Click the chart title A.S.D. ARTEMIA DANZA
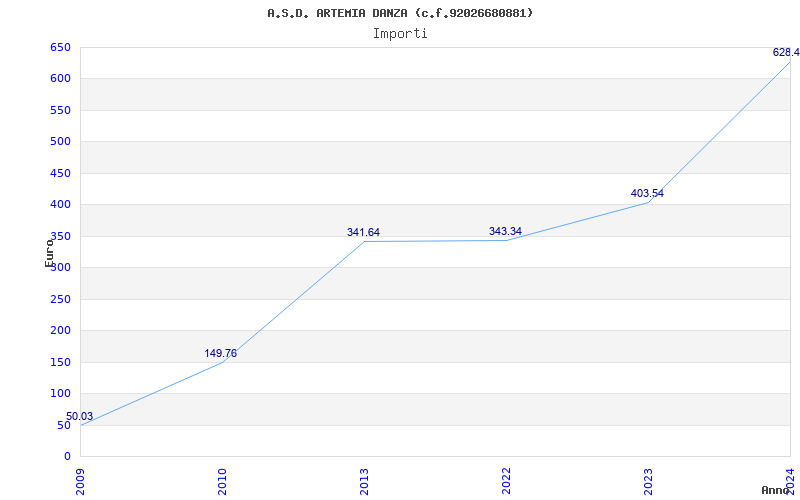This screenshot has height=500, width=800. pos(400,13)
